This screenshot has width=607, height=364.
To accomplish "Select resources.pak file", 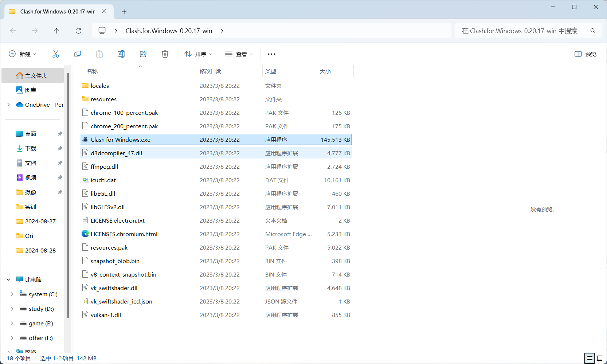I will pos(216,247).
